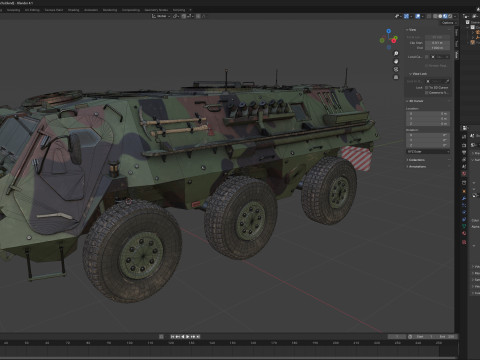Enable the Local Camera checkbox

tap(426, 57)
